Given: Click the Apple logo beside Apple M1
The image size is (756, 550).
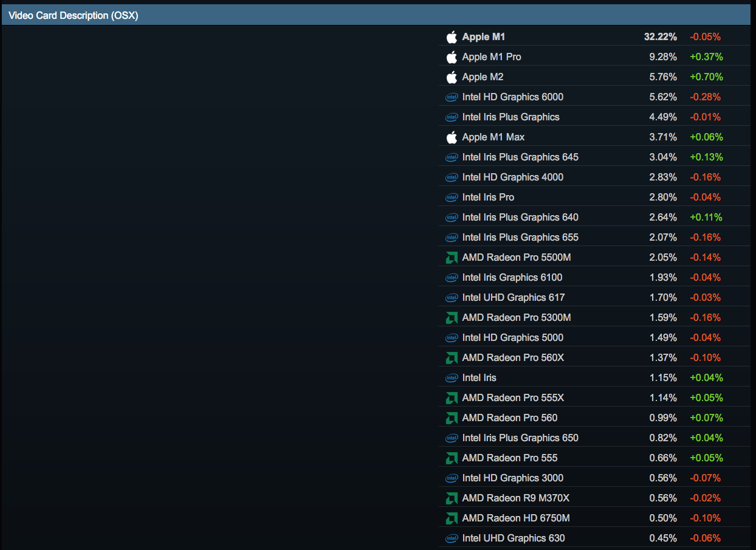Looking at the screenshot, I should pos(452,37).
